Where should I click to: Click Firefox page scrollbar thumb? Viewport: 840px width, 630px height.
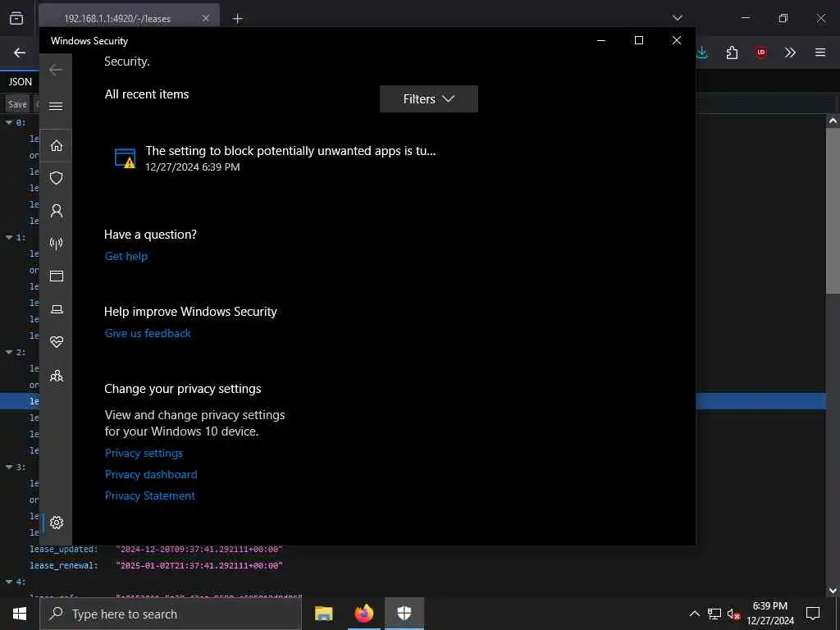(833, 210)
